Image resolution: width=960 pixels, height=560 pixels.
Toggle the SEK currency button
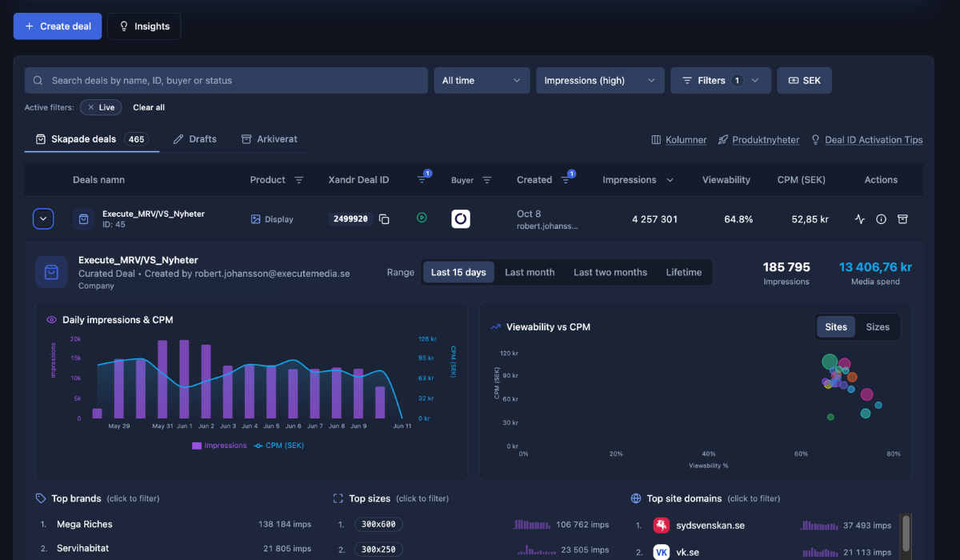coord(804,80)
